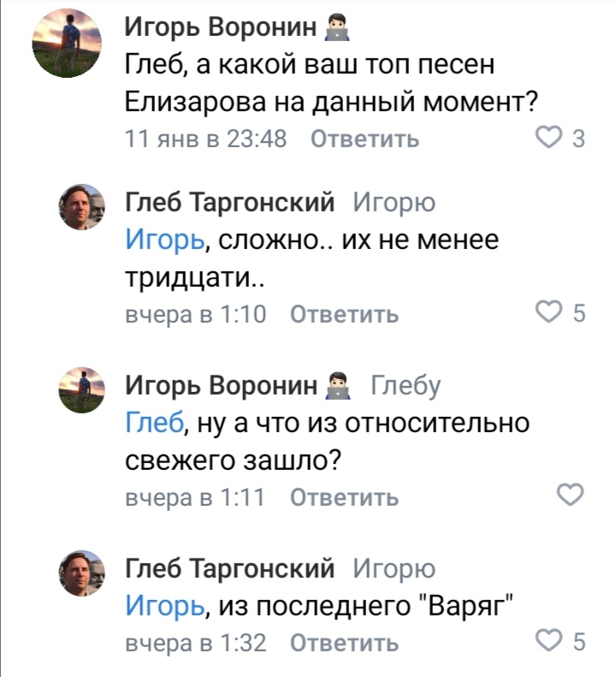Viewport: 616px width, 677px height.
Task: Tap the heart on the "свежего зашло" comment
Action: 570,495
